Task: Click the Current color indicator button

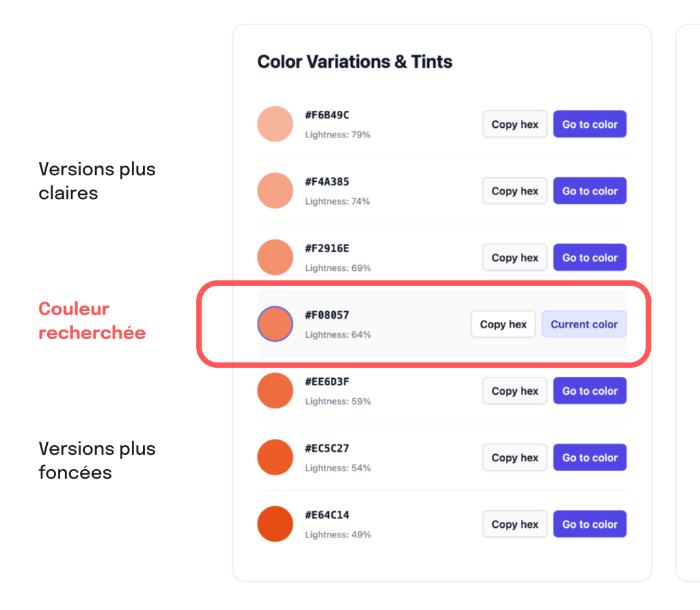Action: coord(584,323)
